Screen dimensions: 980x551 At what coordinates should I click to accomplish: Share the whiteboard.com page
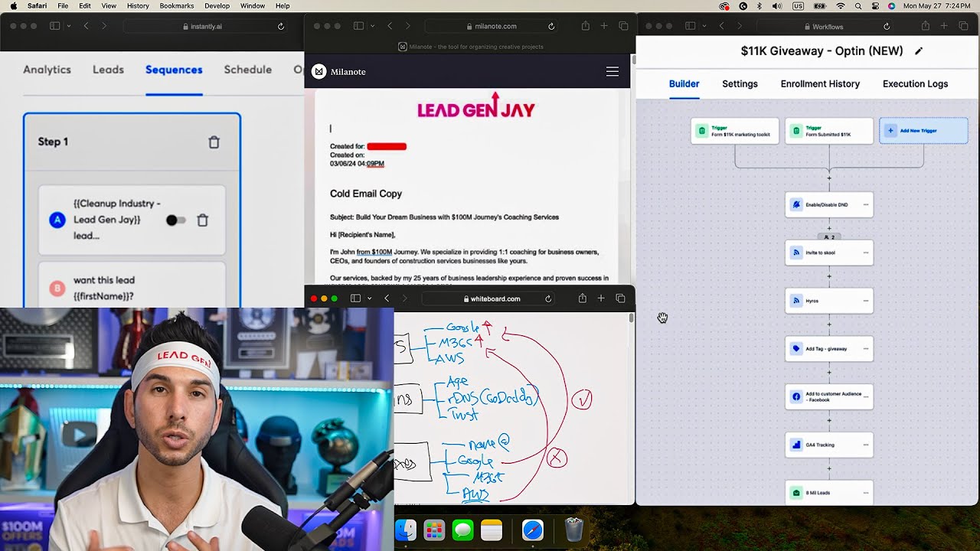pos(582,298)
